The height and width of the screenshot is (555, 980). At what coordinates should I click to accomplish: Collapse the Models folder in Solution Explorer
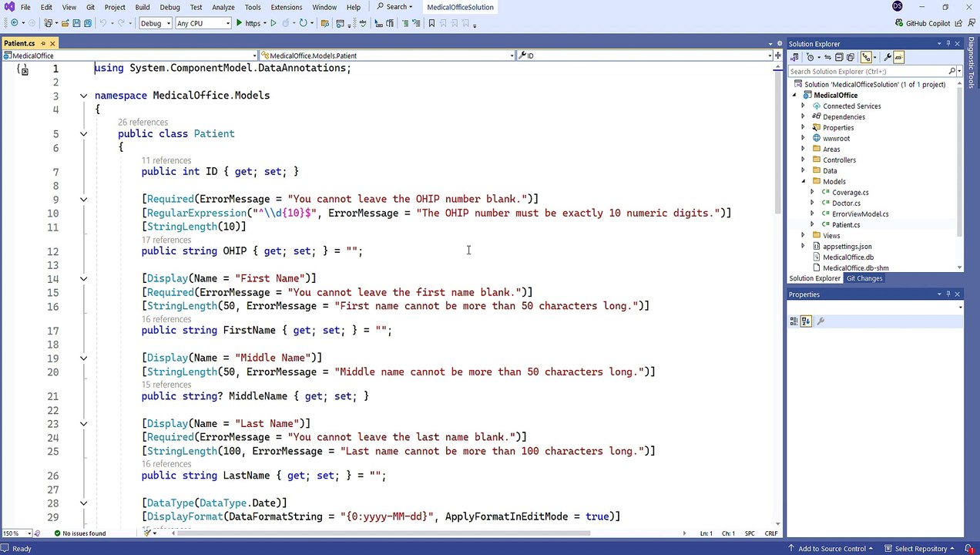pos(804,182)
